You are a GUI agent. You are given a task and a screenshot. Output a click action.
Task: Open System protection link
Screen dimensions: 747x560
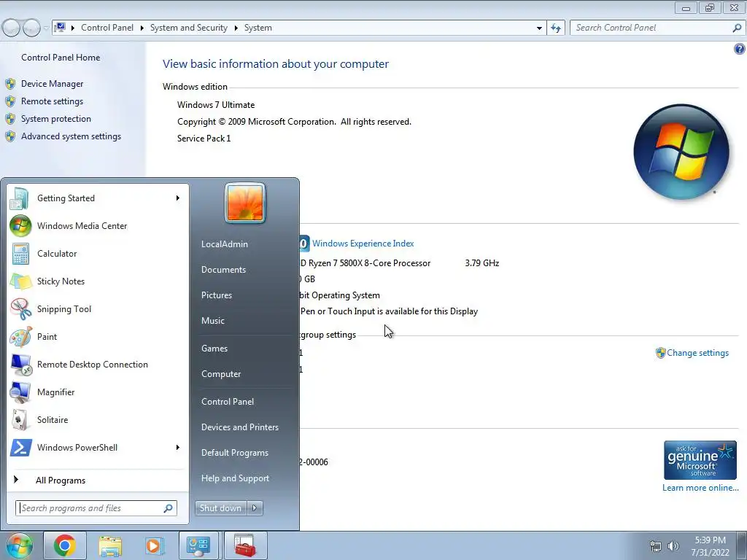tap(55, 119)
